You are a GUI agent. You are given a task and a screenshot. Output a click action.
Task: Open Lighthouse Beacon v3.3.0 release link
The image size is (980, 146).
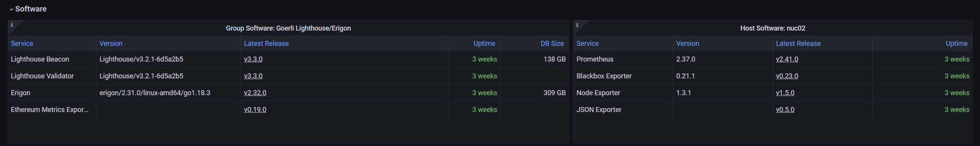pyautogui.click(x=253, y=59)
